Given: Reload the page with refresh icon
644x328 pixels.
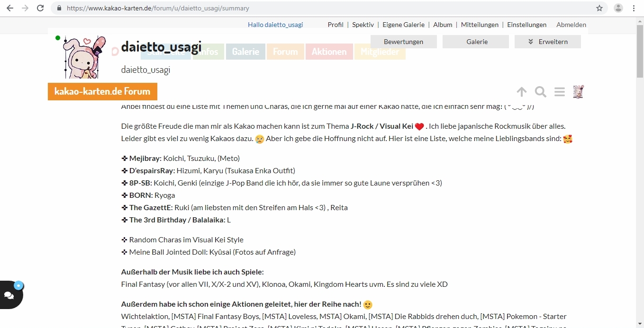Looking at the screenshot, I should coord(41,8).
